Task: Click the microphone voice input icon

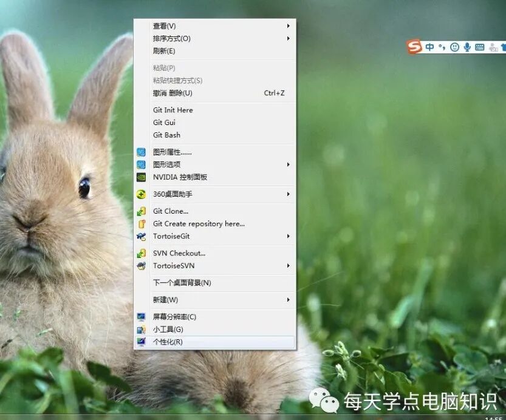Action: pyautogui.click(x=467, y=47)
